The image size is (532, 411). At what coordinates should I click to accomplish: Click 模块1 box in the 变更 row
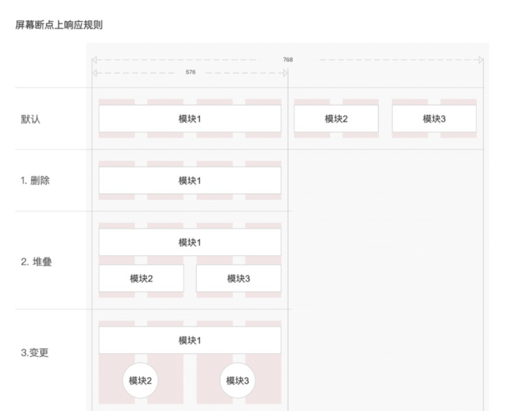(190, 340)
